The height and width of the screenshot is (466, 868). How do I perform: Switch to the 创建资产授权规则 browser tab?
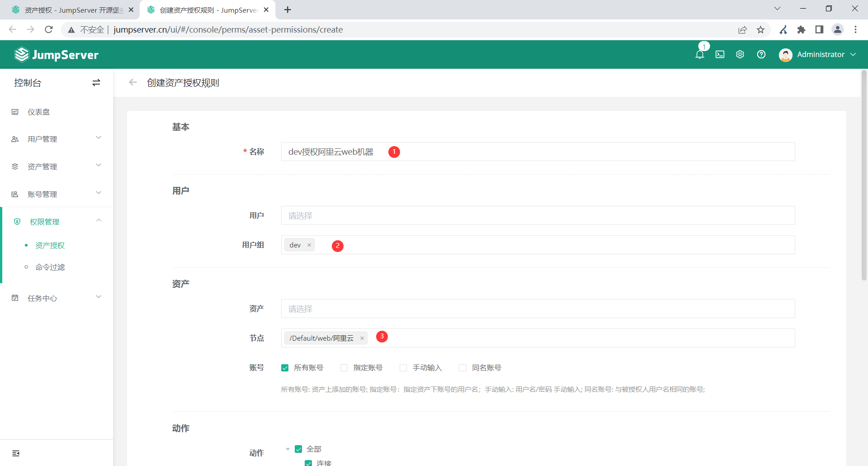coord(208,10)
